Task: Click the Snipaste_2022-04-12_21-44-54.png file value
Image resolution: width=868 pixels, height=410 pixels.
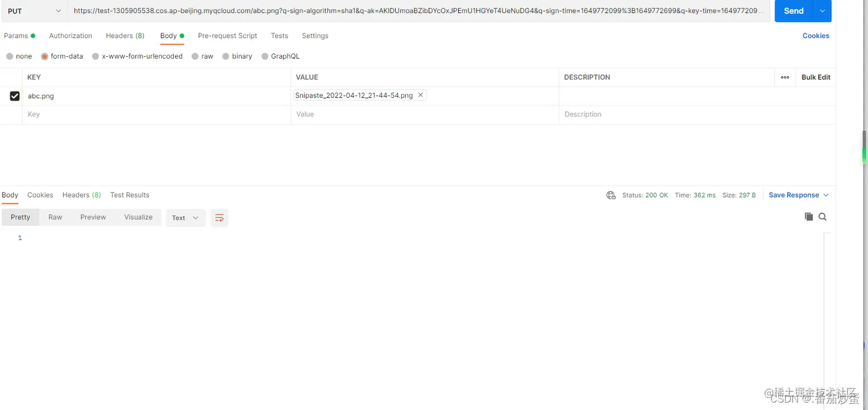Action: (354, 95)
